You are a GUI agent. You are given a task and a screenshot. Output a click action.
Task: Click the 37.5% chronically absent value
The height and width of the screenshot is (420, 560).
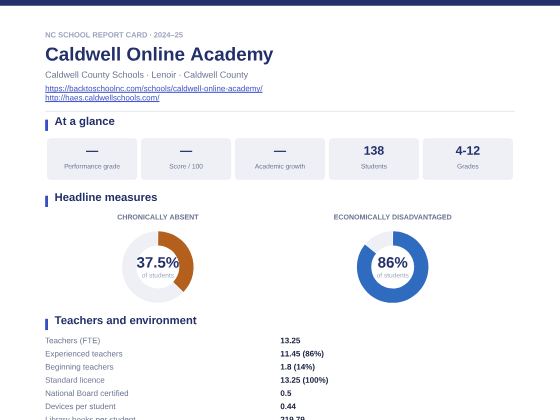[x=158, y=263]
